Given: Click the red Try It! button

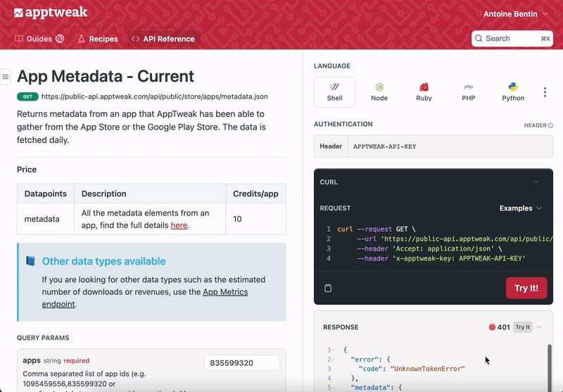Looking at the screenshot, I should click(526, 288).
